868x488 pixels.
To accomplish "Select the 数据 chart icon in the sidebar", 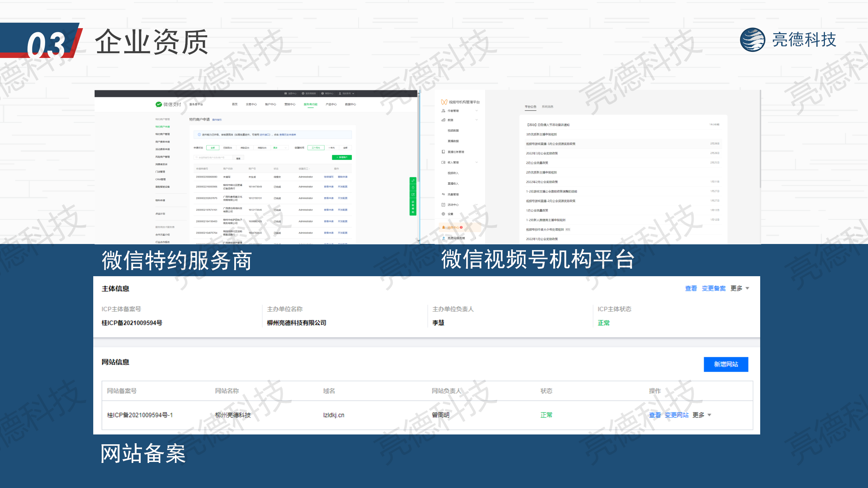I will (443, 120).
